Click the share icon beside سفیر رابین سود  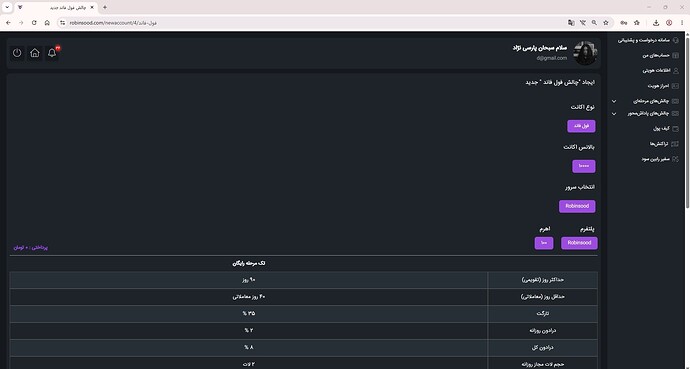675,159
